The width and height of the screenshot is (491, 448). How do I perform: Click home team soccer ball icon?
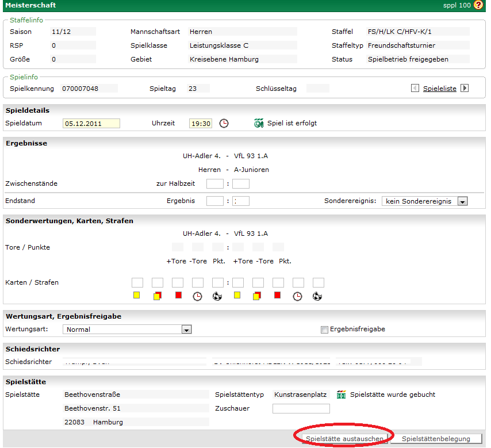tap(217, 296)
